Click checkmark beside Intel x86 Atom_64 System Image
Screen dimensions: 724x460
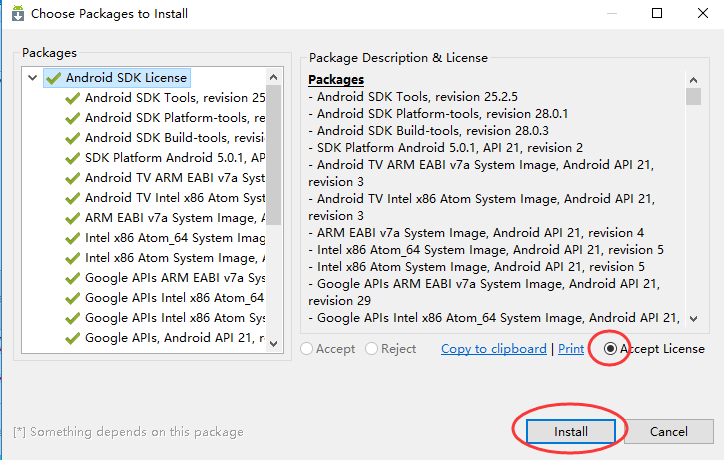[x=73, y=238]
